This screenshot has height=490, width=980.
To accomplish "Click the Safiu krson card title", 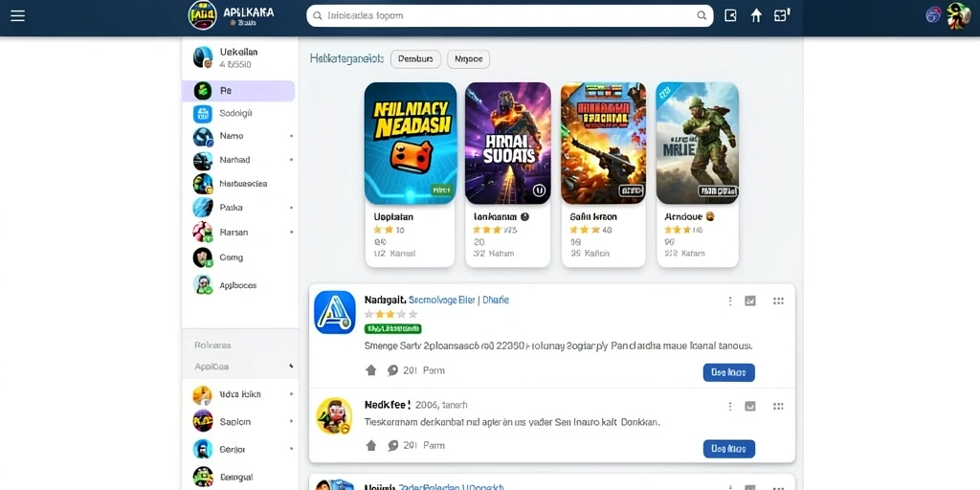I will pyautogui.click(x=593, y=217).
